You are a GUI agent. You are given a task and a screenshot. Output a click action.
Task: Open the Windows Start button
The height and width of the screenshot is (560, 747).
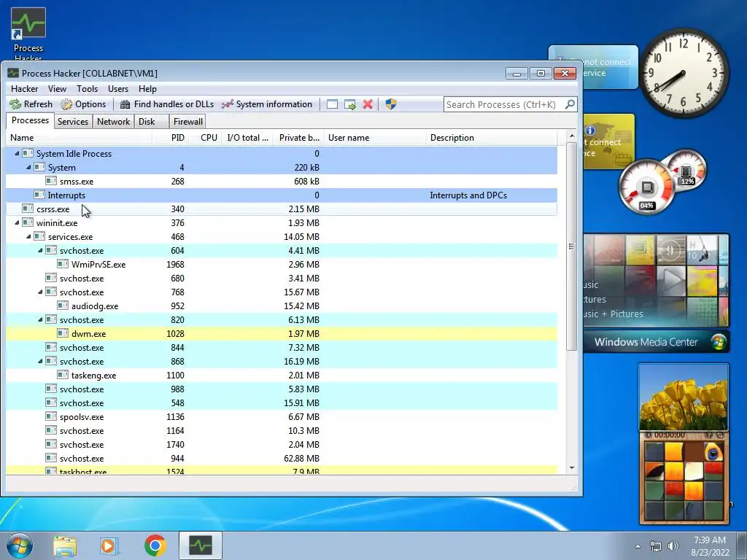pos(20,545)
